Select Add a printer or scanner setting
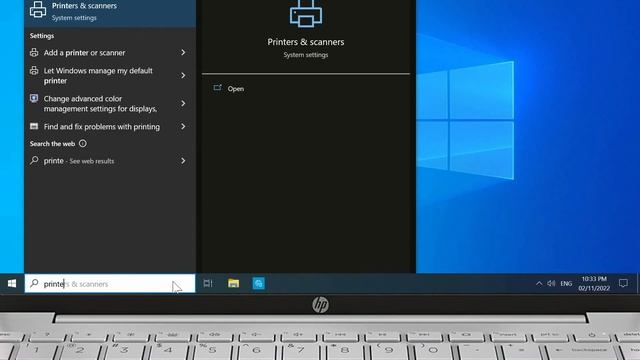 [84, 53]
